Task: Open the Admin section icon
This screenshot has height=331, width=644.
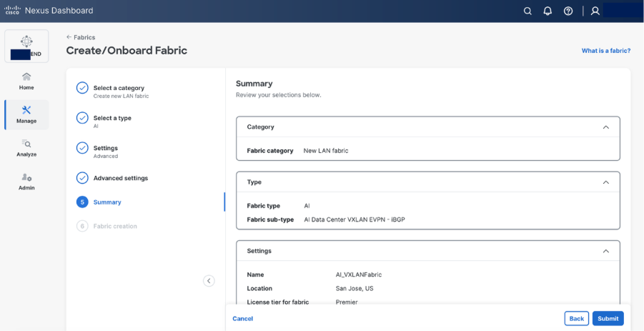Action: (x=26, y=181)
